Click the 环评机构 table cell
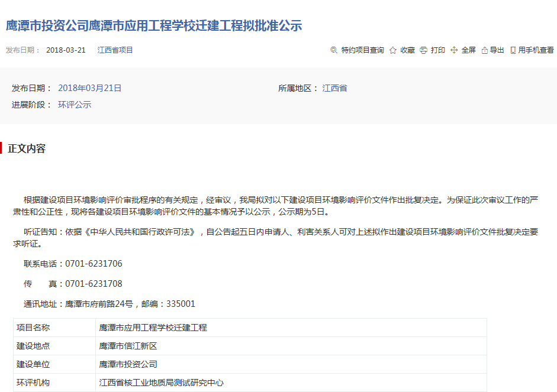The width and height of the screenshot is (557, 392). click(54, 383)
